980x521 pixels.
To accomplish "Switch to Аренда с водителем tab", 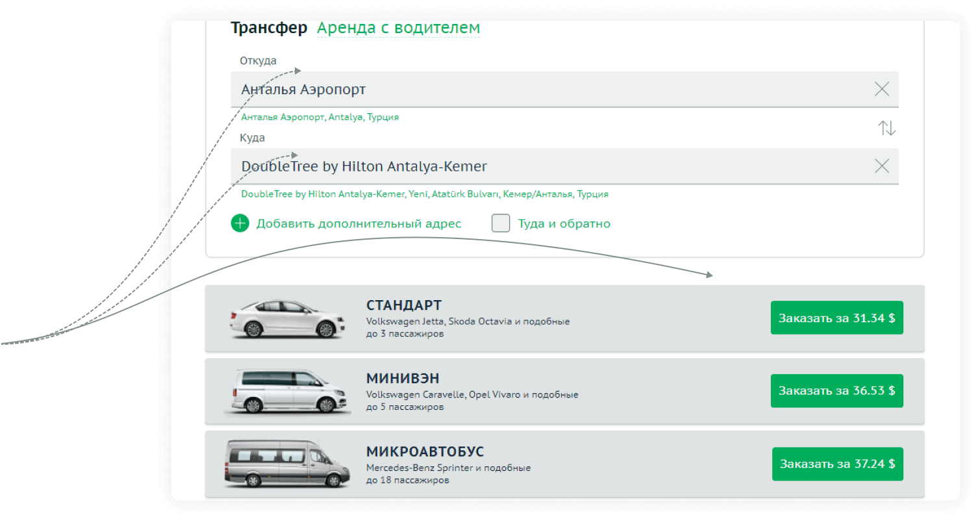I will pos(398,29).
